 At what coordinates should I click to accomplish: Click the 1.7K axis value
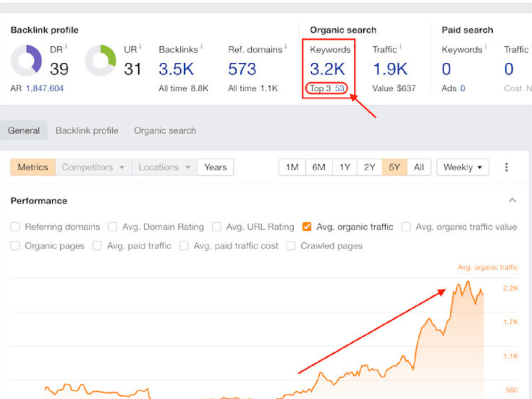click(510, 322)
